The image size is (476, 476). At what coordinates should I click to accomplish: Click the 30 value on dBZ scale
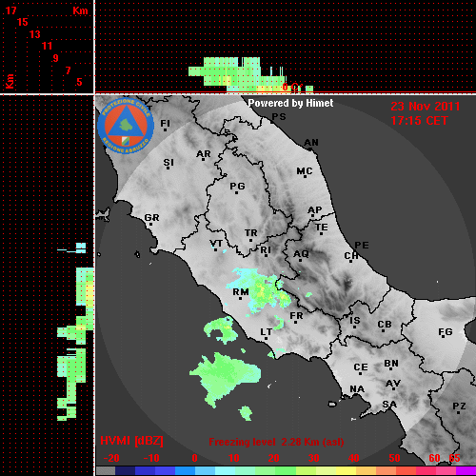(x=313, y=458)
